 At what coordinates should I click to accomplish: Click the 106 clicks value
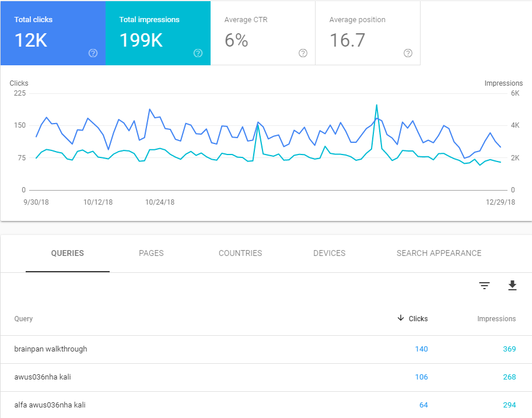pos(421,377)
